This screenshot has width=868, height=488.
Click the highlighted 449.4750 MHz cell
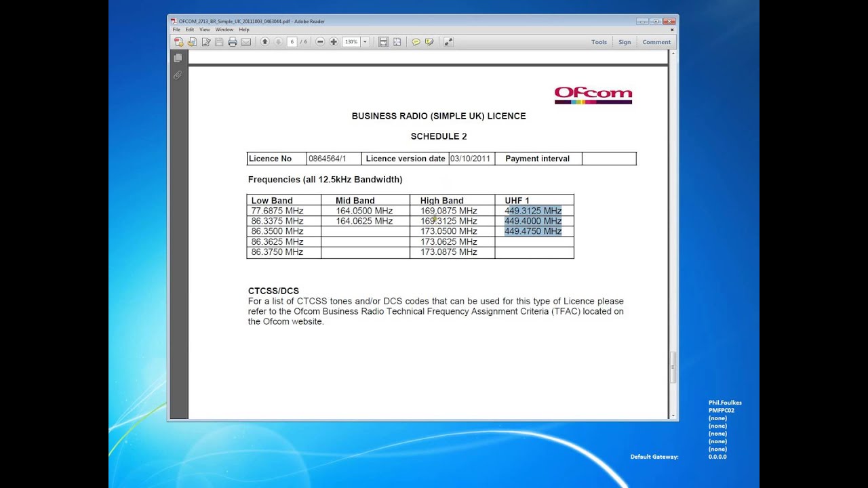pos(533,231)
